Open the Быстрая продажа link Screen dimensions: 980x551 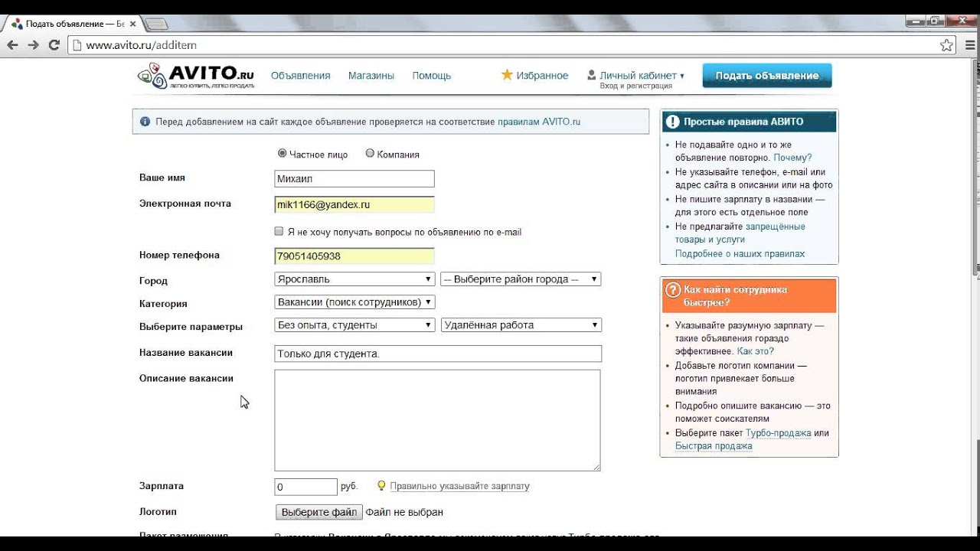(714, 446)
